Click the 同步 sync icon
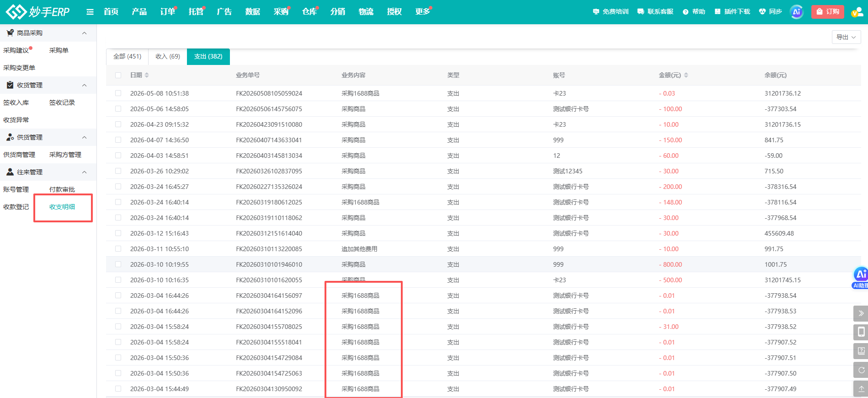 click(x=762, y=11)
